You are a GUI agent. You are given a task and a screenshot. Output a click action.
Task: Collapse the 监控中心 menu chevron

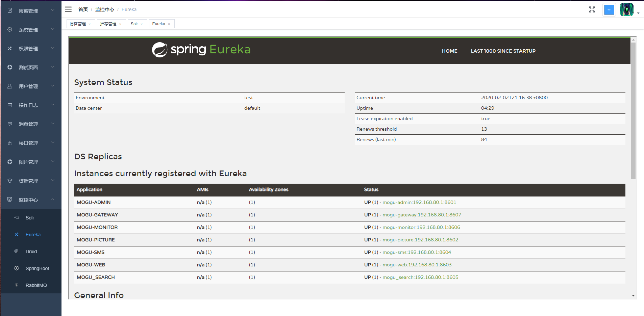[53, 200]
